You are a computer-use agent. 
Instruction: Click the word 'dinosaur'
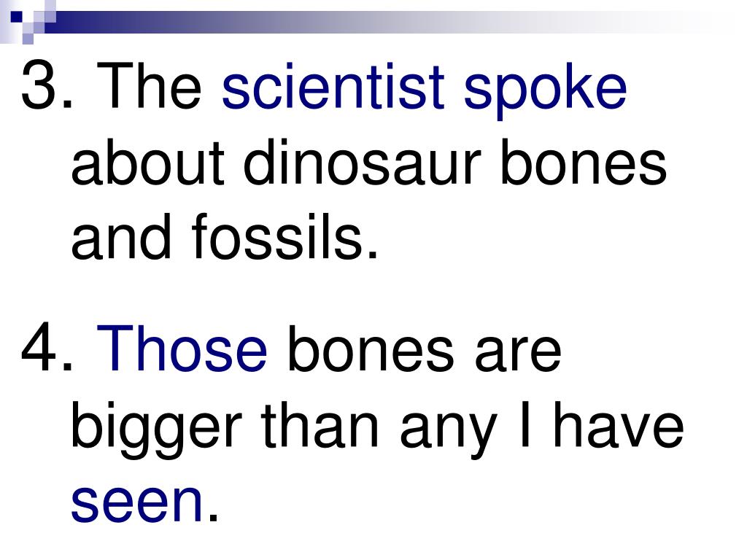click(363, 161)
